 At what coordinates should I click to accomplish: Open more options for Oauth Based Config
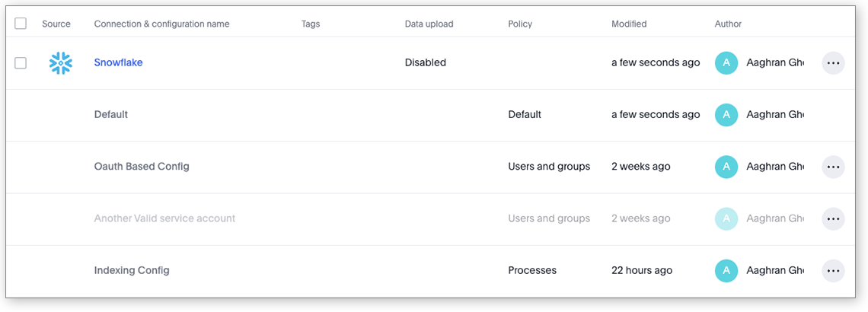pos(833,167)
